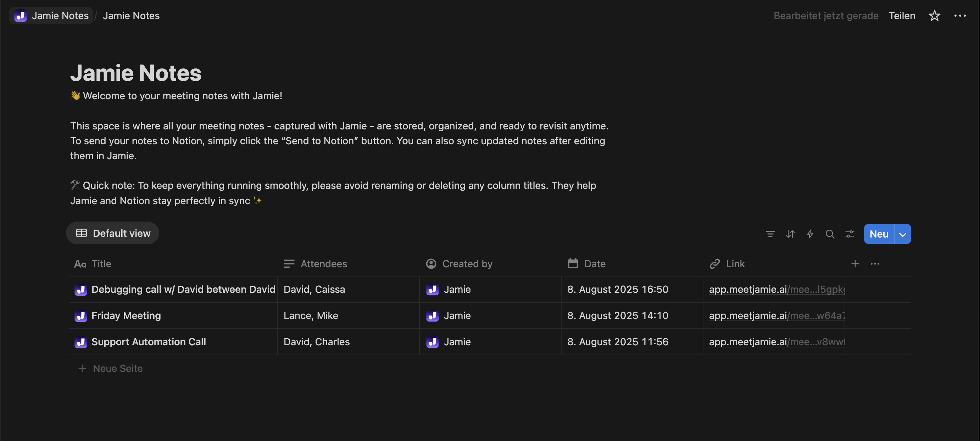Click Jamie creator in Friday Meeting row
980x441 pixels.
click(457, 316)
